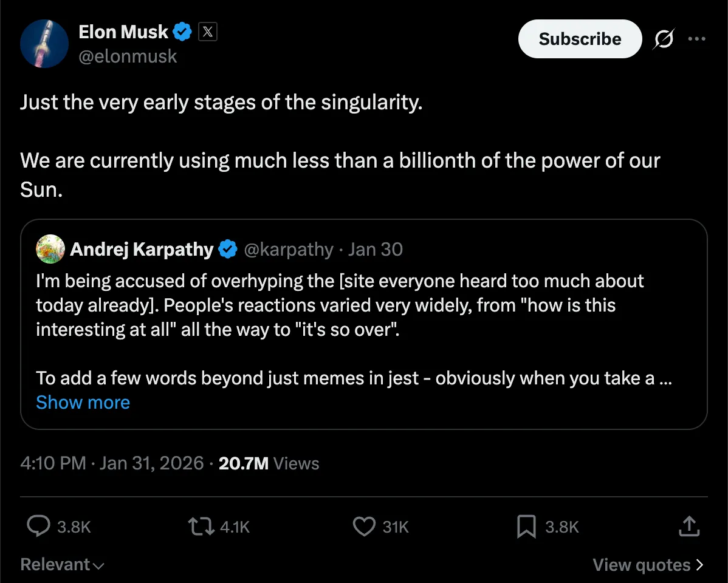Click Andrej Karpathy's verified badge
The height and width of the screenshot is (583, 728).
[228, 249]
